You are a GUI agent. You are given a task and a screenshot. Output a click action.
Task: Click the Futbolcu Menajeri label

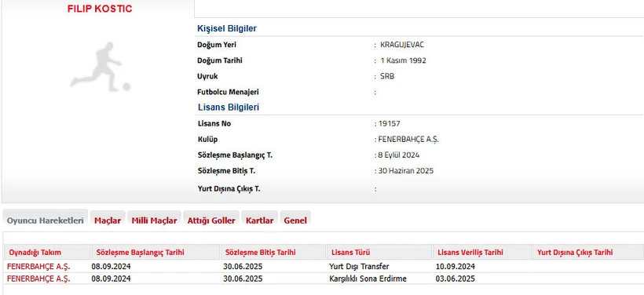[x=228, y=92]
